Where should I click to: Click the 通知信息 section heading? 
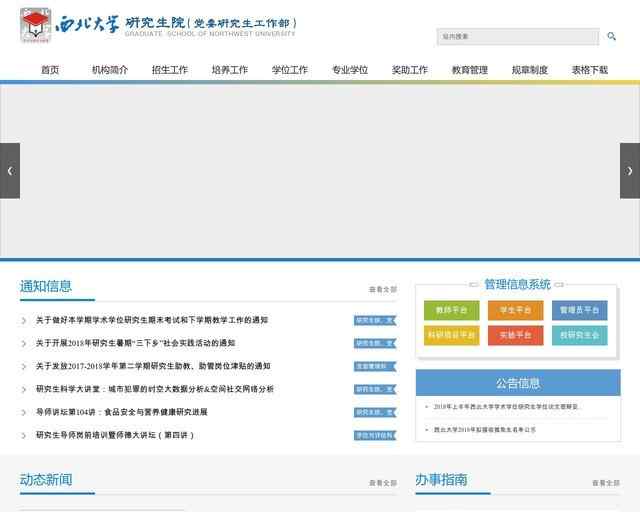46,286
